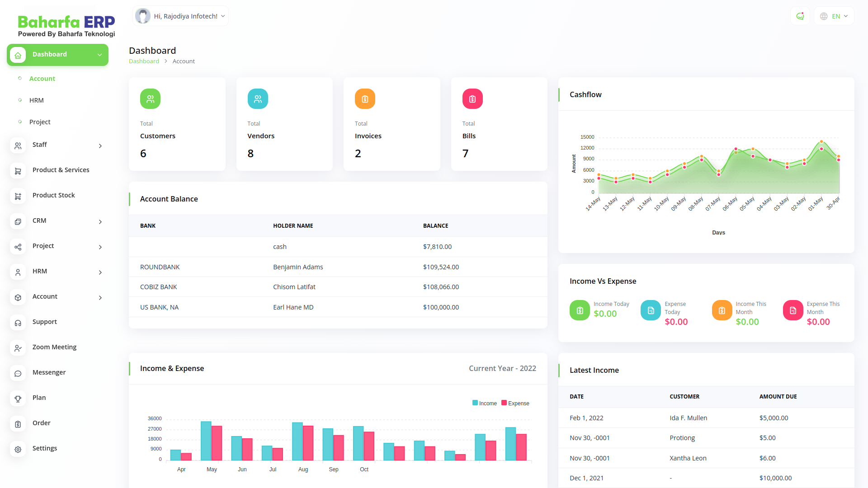Collapse the Dashboard menu item
Viewport: 868px width, 488px height.
(99, 55)
